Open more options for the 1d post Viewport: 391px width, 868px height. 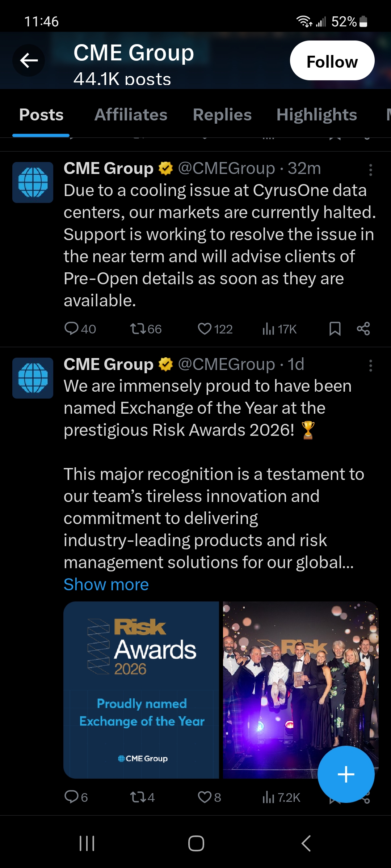click(x=370, y=366)
